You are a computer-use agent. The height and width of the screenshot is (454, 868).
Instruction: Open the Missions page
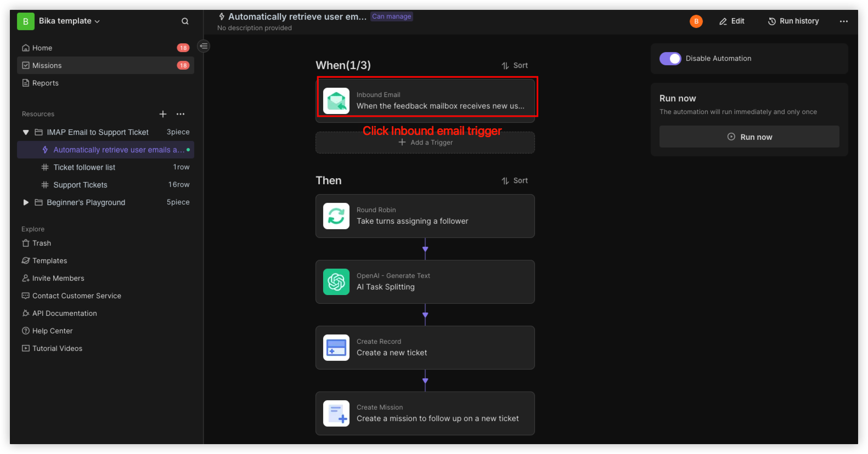[x=105, y=65]
